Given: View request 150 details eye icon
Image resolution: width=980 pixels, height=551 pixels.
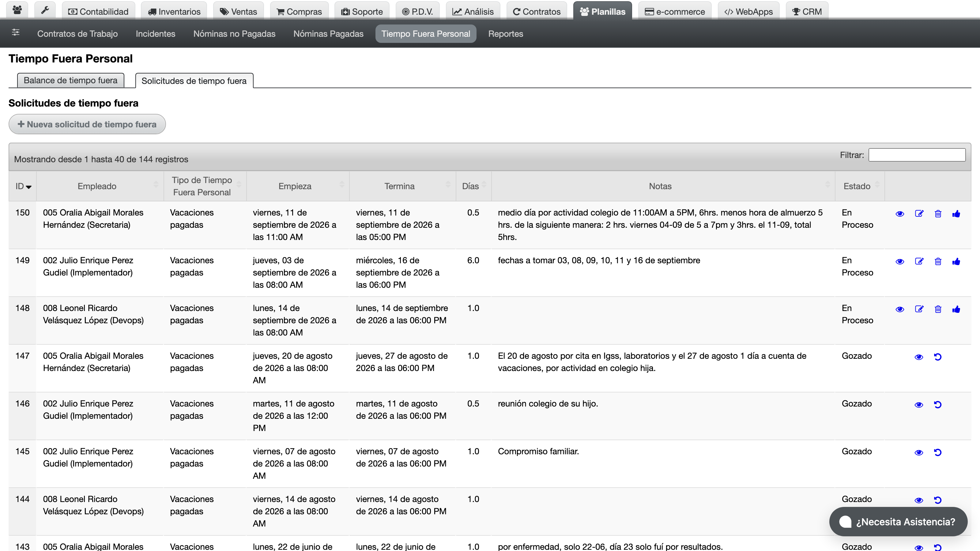Looking at the screenshot, I should point(900,214).
